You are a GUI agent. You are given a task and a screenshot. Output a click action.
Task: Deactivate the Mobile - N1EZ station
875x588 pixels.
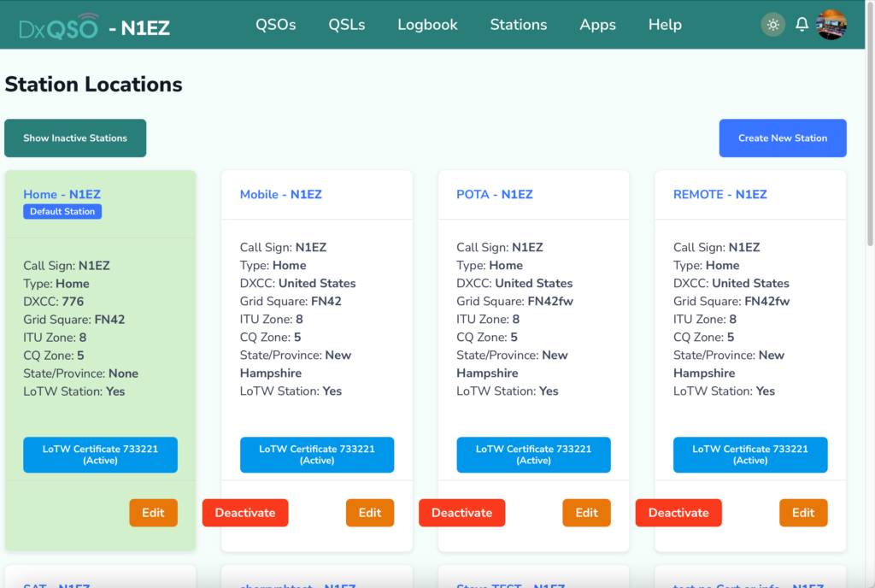click(x=245, y=513)
